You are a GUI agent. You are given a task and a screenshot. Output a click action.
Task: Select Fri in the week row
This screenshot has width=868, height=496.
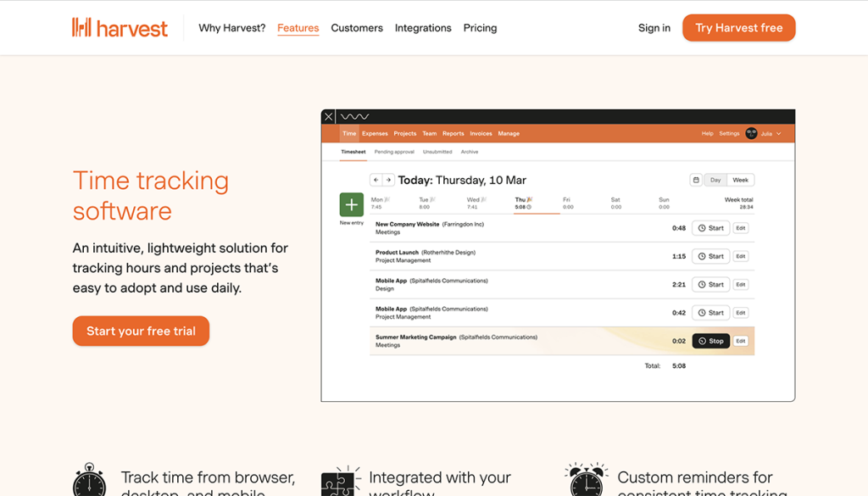pyautogui.click(x=568, y=203)
